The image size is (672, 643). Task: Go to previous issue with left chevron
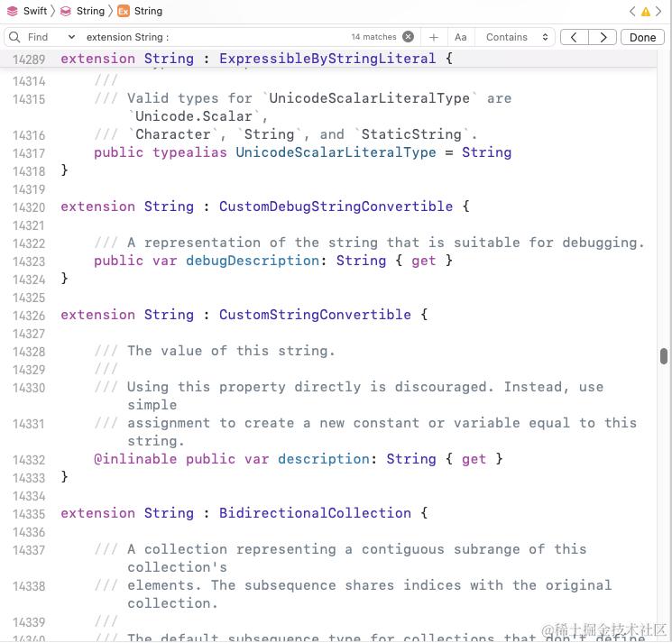point(632,11)
